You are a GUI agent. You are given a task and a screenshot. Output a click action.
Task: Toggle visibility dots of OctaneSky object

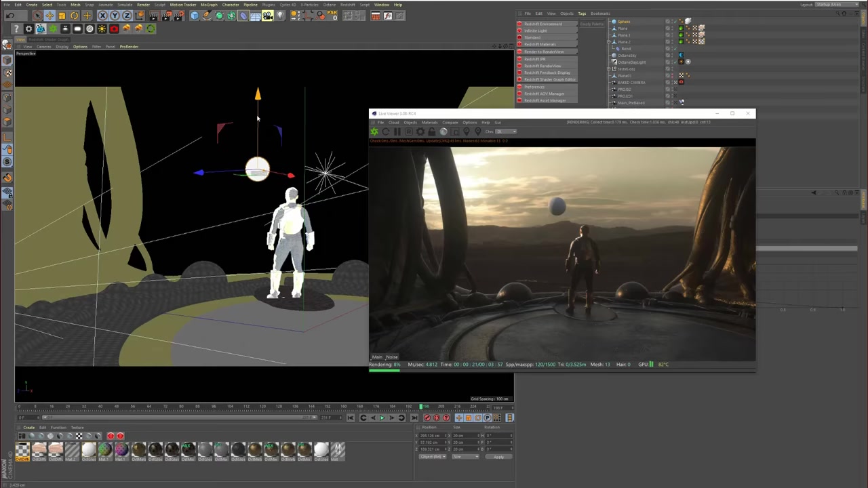[x=673, y=56]
